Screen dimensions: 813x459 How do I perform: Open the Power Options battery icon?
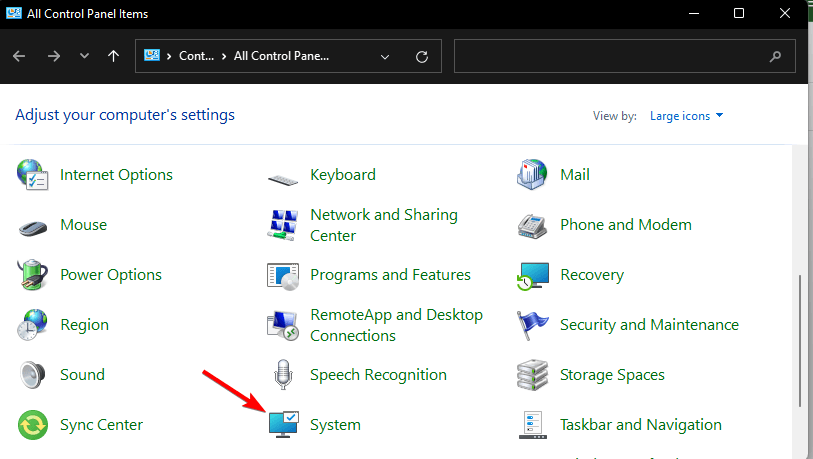(33, 274)
